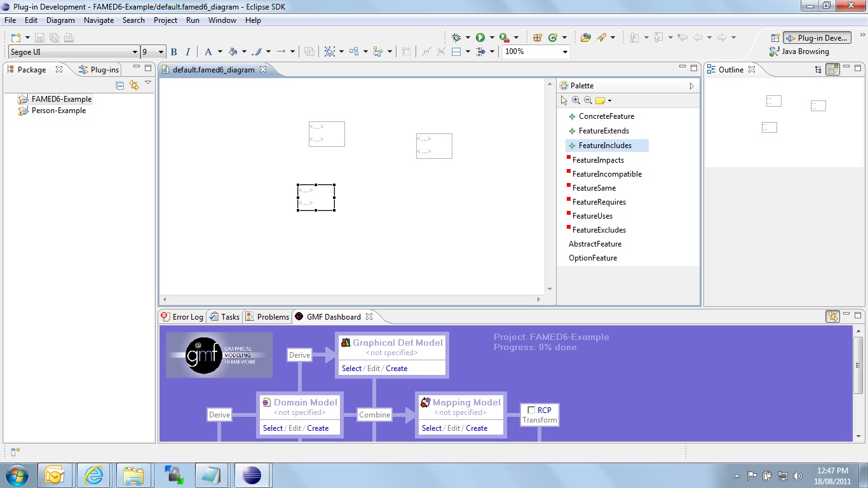Select the FAMED6-Example project
The width and height of the screenshot is (868, 488).
tap(55, 99)
